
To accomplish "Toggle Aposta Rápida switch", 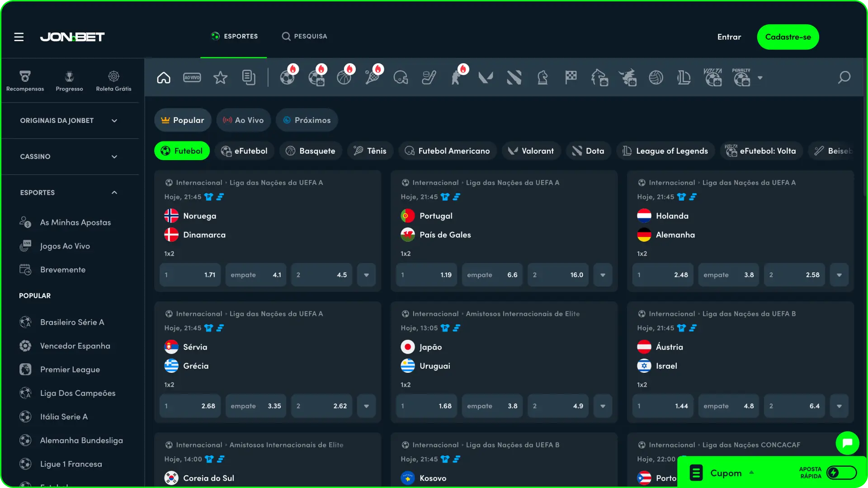I will [x=841, y=473].
